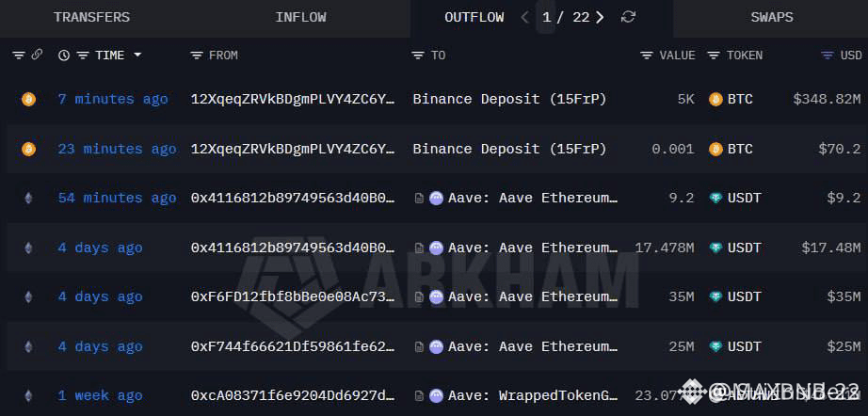Click Aave logo in 35M USDT row

click(436, 297)
